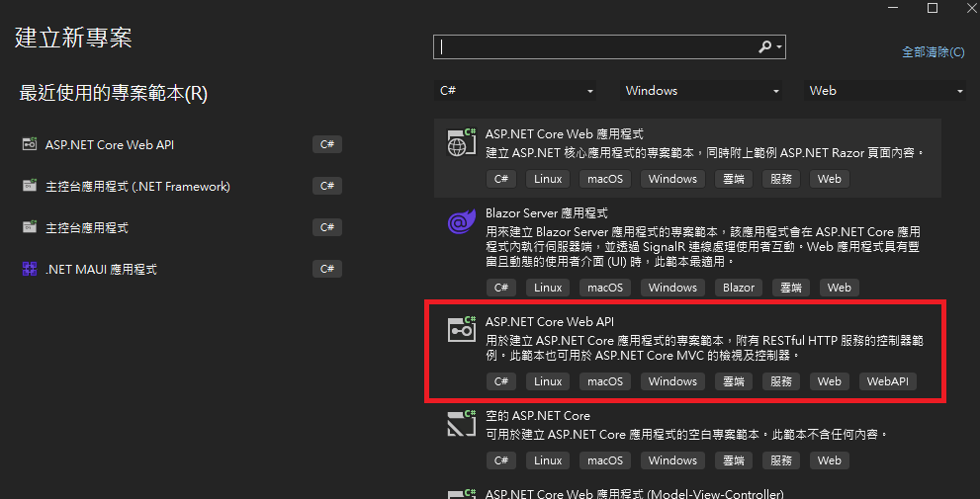Select the 空的 ASP.NET Core template icon
The width and height of the screenshot is (980, 499).
point(462,423)
